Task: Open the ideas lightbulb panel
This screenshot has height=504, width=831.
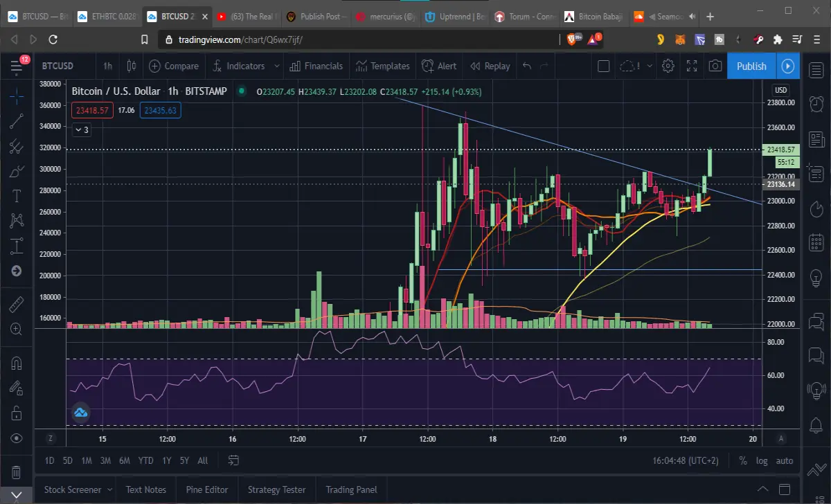Action: [x=816, y=278]
